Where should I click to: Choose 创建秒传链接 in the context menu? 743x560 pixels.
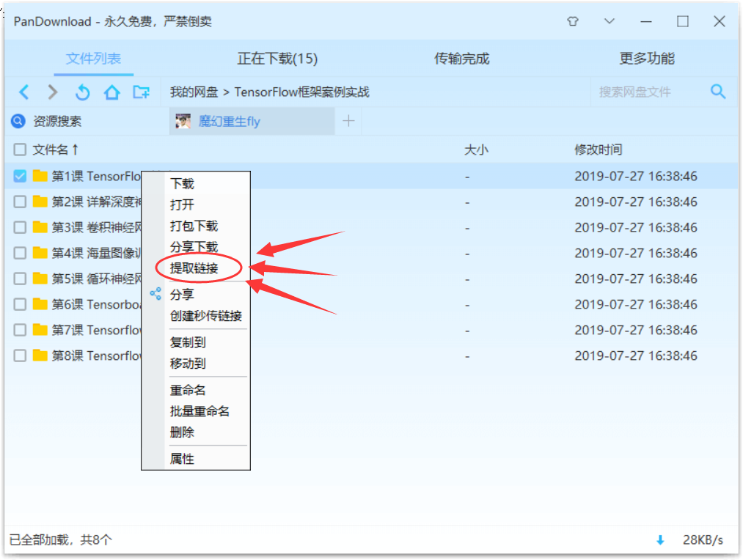pyautogui.click(x=207, y=316)
